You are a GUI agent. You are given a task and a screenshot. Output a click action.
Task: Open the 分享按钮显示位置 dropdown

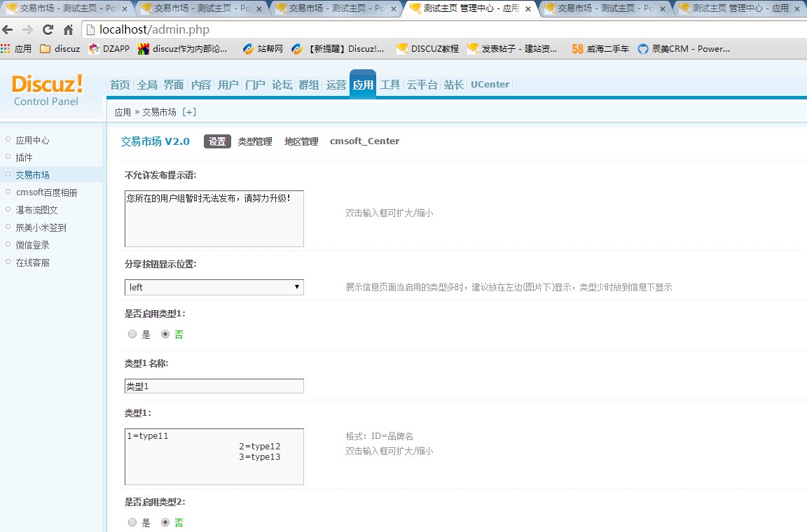click(x=214, y=287)
